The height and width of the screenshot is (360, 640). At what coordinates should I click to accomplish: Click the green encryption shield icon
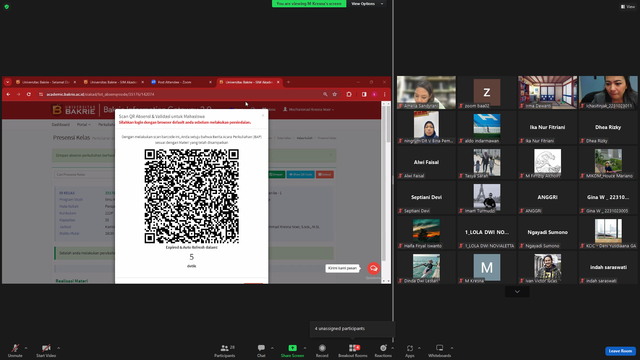click(7, 7)
